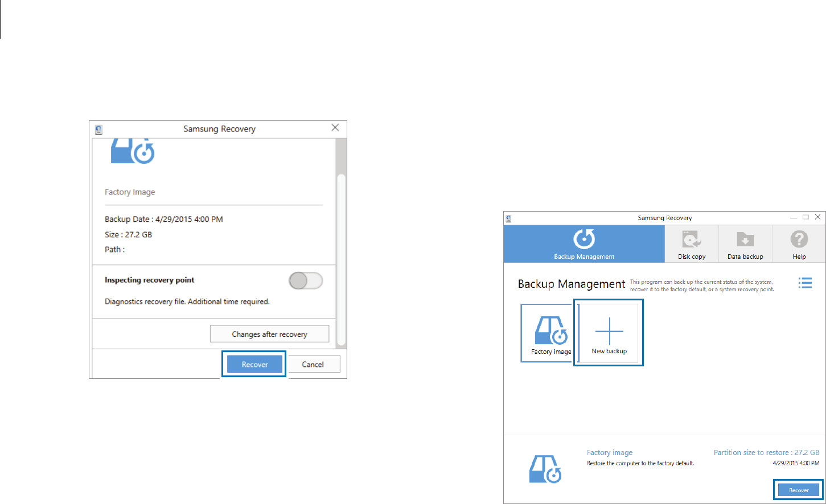Image resolution: width=826 pixels, height=504 pixels.
Task: Close the Samsung Recovery dialog
Action: coord(335,128)
